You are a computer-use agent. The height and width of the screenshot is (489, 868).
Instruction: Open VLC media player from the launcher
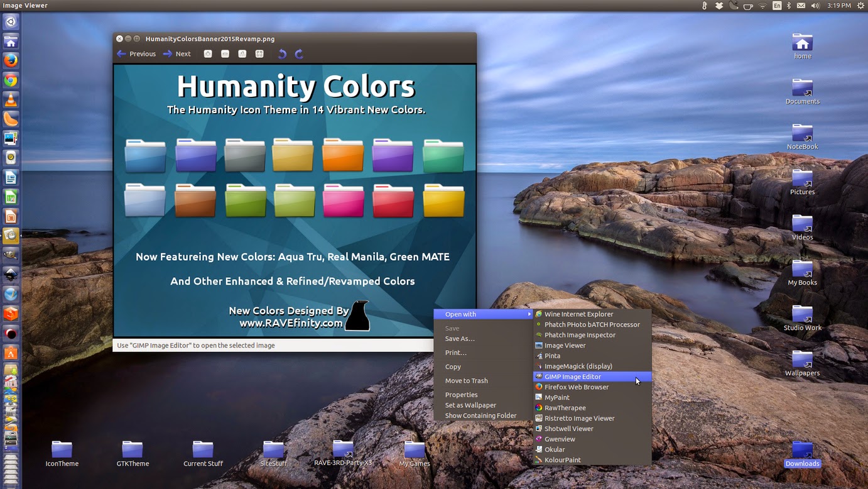click(11, 99)
